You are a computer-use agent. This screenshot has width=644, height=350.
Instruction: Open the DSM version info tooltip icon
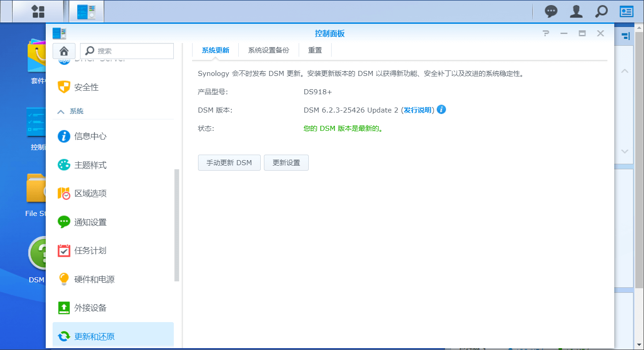(x=441, y=109)
